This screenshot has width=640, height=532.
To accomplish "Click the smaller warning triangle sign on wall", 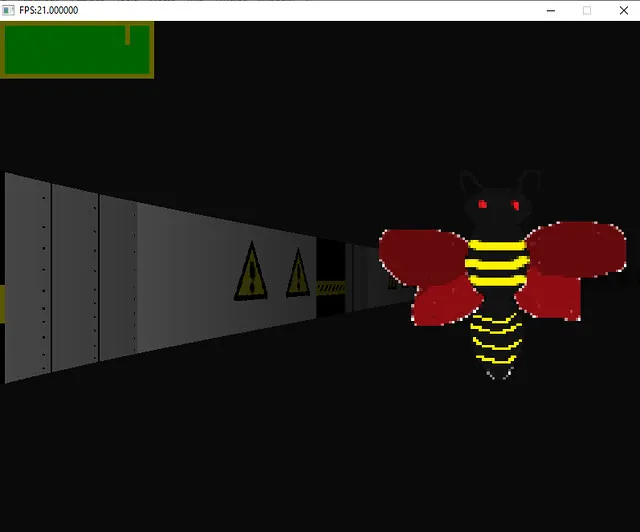I will [298, 273].
